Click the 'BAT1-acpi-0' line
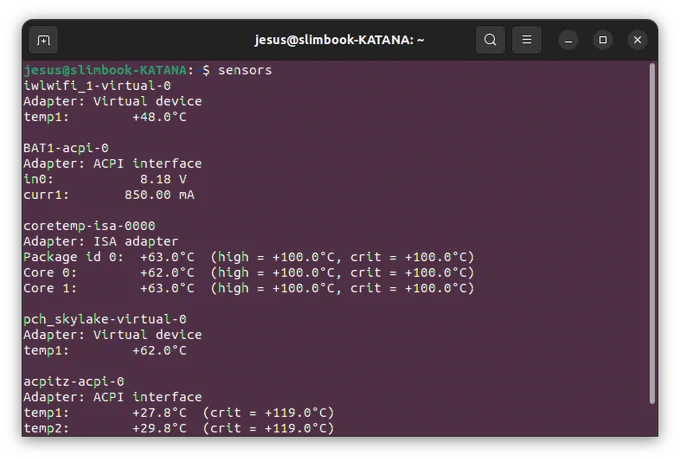 coord(66,148)
